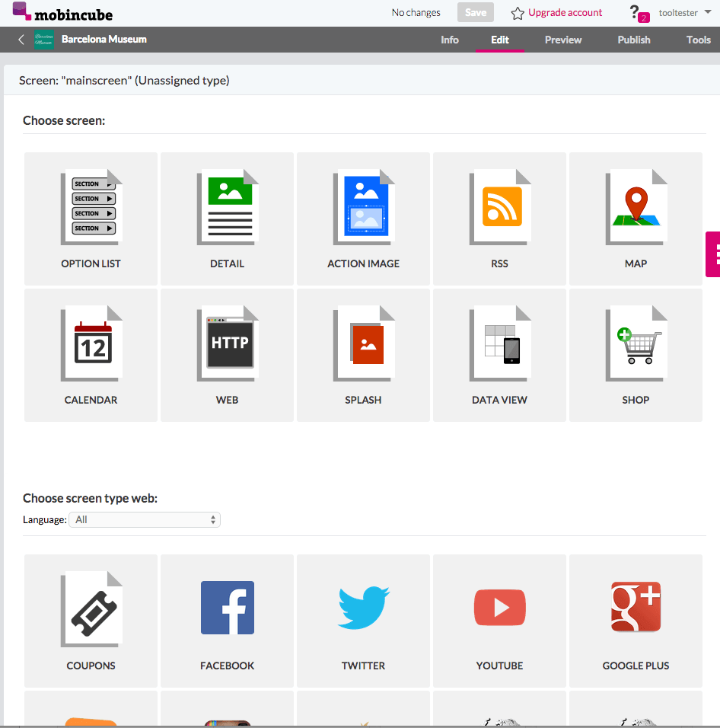Image resolution: width=720 pixels, height=728 pixels.
Task: Follow the Upgrade account link
Action: pos(565,12)
